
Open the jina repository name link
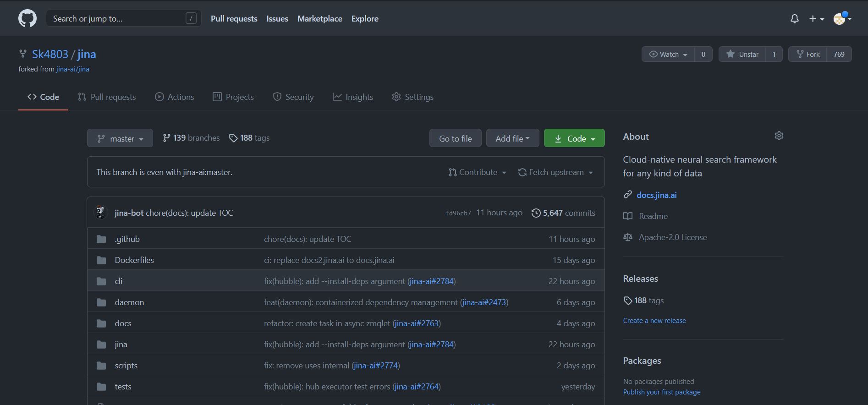click(87, 54)
